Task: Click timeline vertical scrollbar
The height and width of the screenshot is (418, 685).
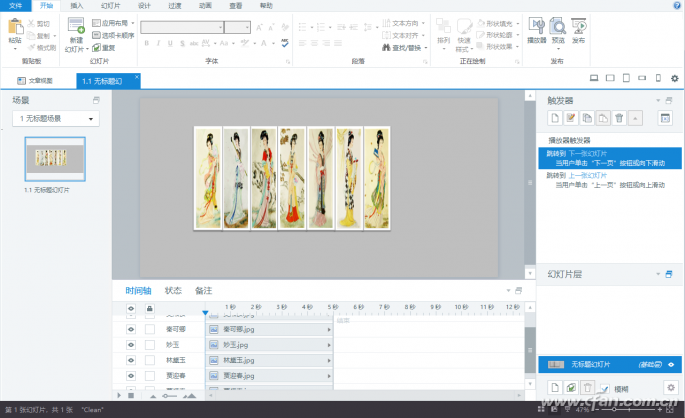Action: pos(530,350)
